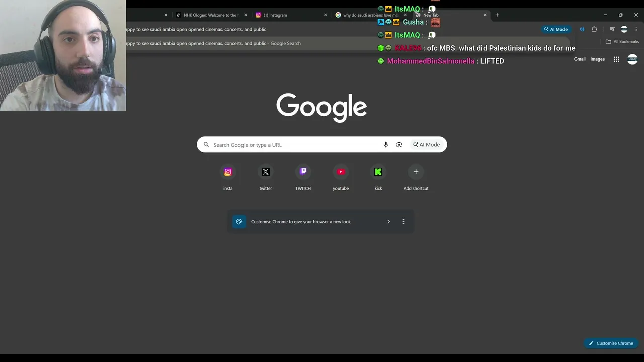Open the Gmail link
Screen dimensions: 644x362
[580, 59]
